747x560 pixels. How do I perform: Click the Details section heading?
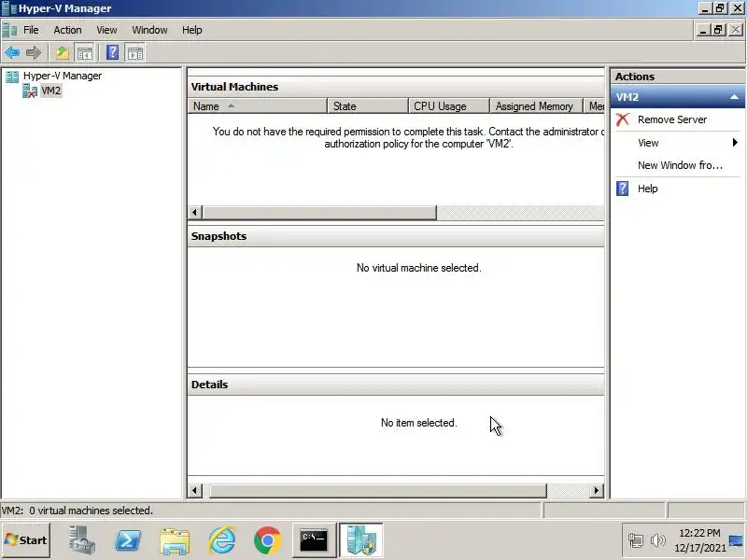point(209,385)
